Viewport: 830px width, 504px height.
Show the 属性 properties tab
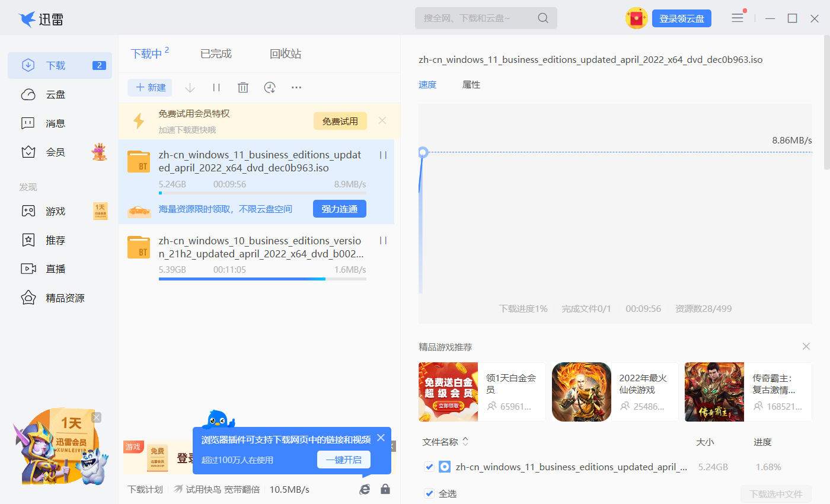coord(471,85)
